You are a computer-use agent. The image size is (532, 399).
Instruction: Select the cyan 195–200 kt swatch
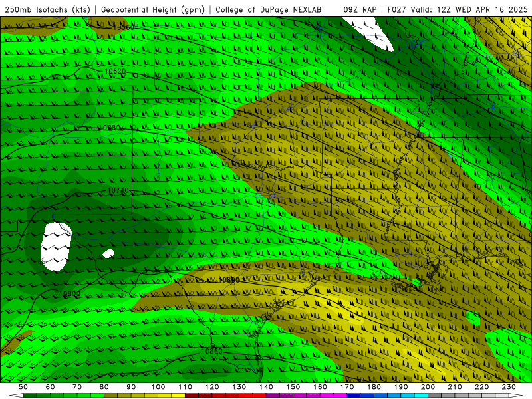point(421,396)
